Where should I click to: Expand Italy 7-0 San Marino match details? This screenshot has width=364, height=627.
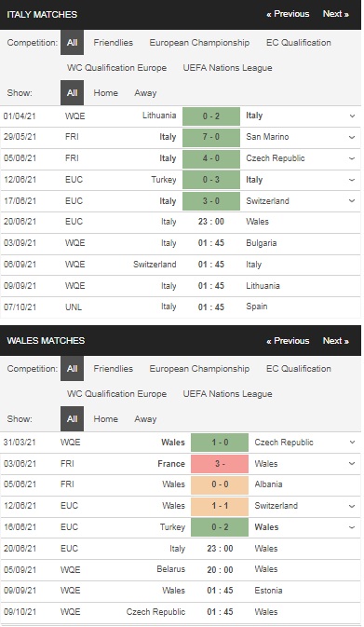click(x=352, y=137)
